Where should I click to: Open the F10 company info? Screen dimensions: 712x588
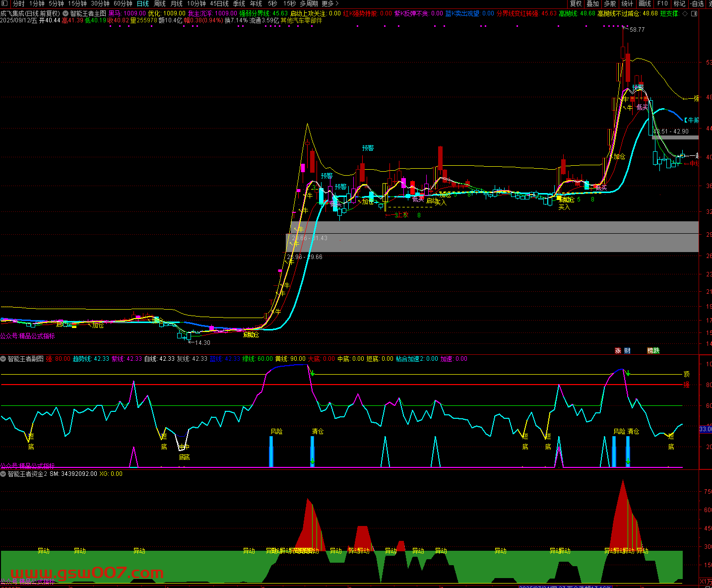click(x=662, y=3)
